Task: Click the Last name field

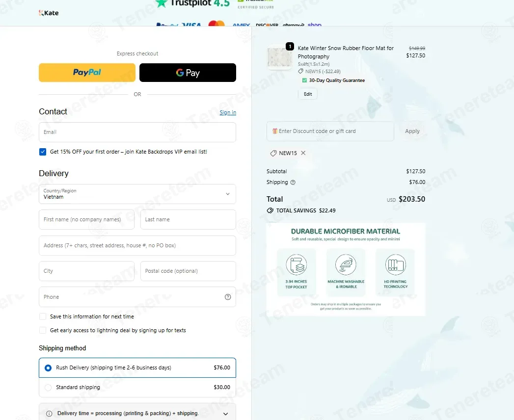Action: [x=188, y=219]
